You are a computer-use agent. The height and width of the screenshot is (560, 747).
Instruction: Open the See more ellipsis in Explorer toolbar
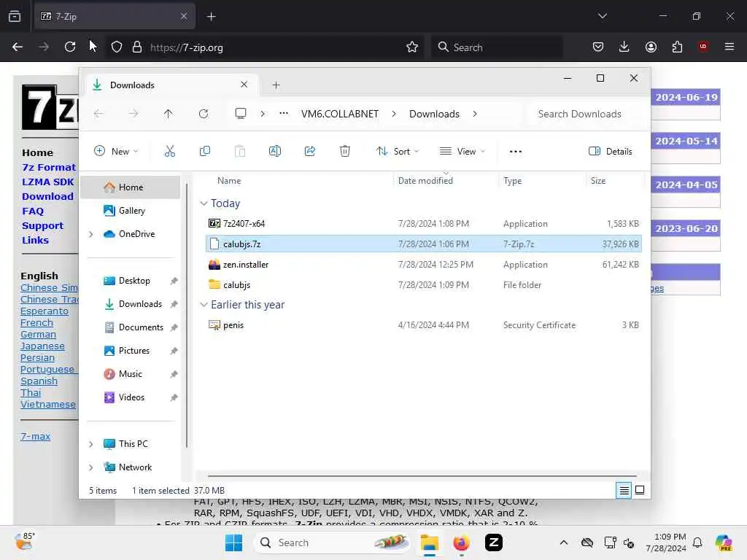coord(516,152)
